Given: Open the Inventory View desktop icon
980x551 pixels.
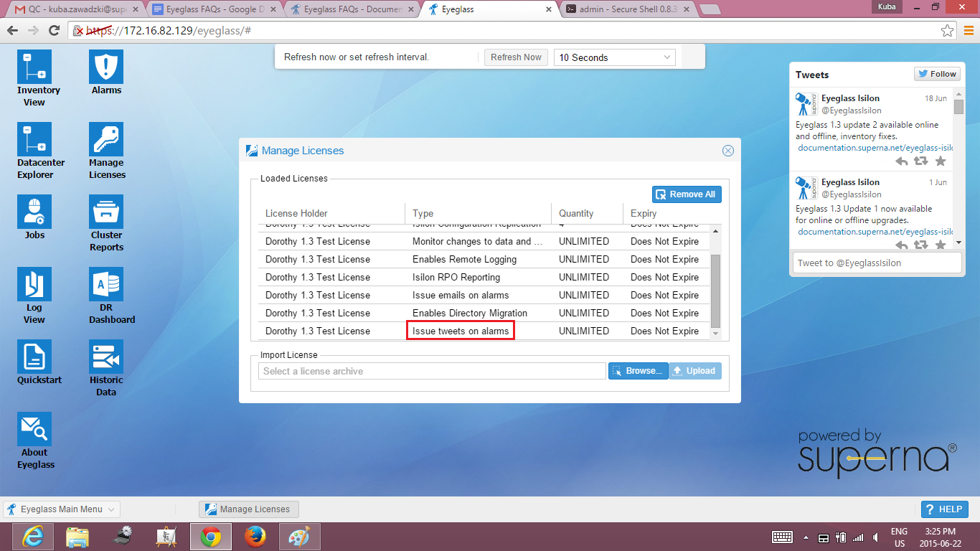Looking at the screenshot, I should (34, 67).
